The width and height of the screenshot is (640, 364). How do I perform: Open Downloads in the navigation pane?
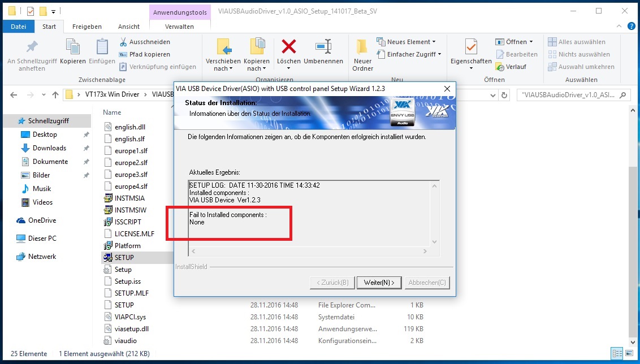pos(49,148)
